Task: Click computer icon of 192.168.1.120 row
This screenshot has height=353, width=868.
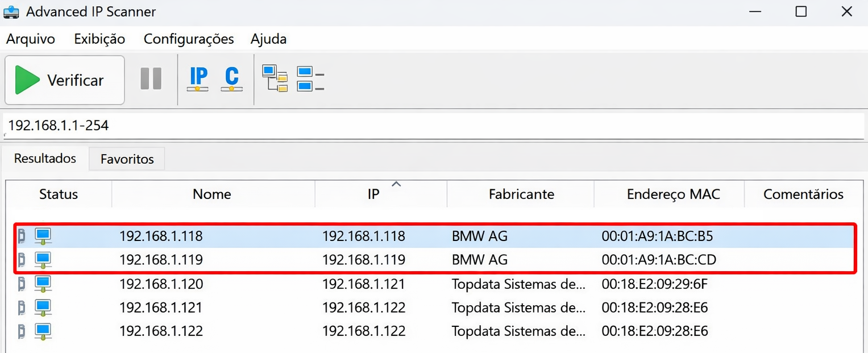Action: 43,284
